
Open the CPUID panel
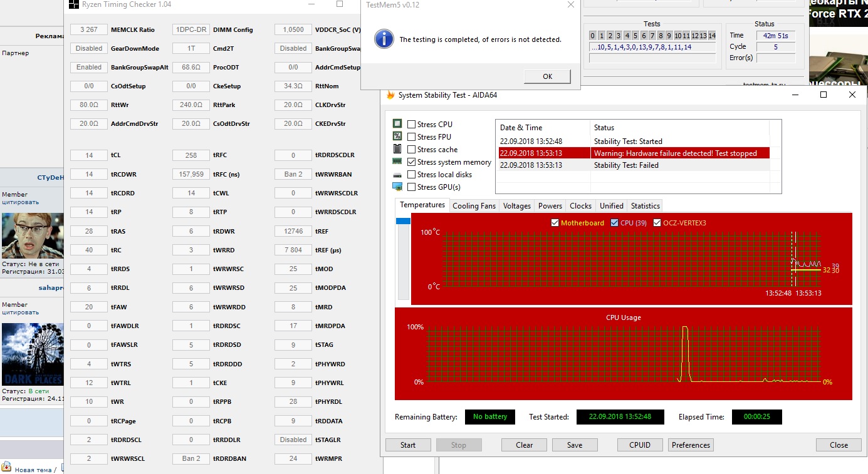[640, 445]
